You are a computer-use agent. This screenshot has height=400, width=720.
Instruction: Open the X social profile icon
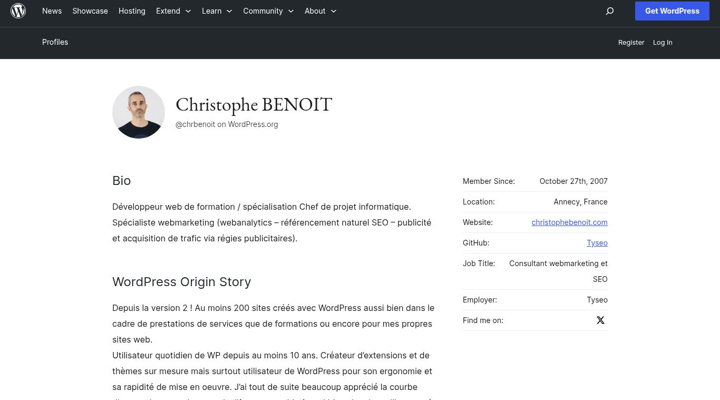pos(600,320)
